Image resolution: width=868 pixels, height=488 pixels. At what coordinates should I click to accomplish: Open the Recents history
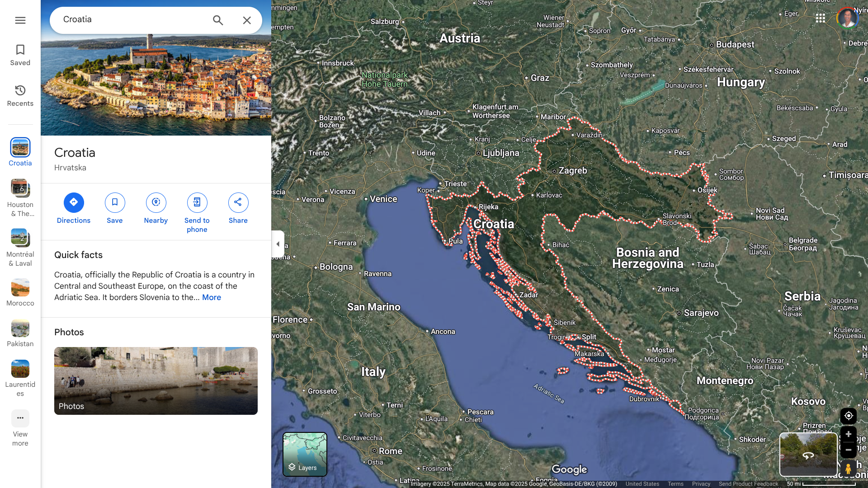(x=20, y=95)
